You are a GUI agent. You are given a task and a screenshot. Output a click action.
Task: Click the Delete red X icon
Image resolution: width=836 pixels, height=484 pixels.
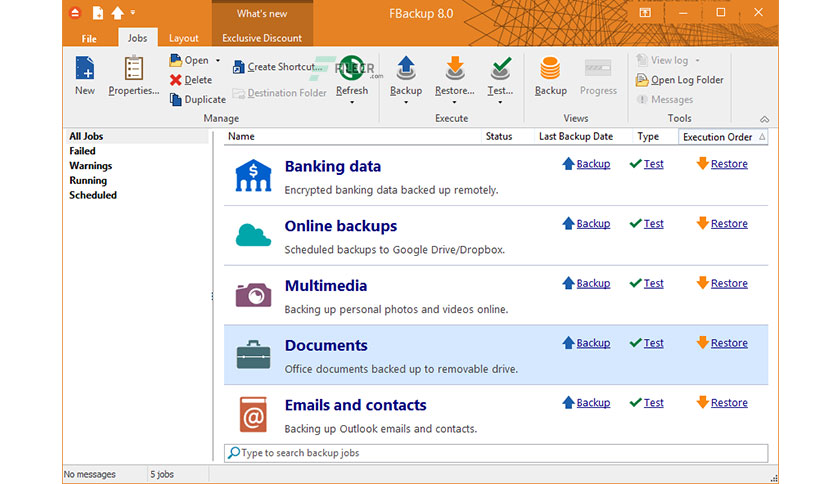176,80
